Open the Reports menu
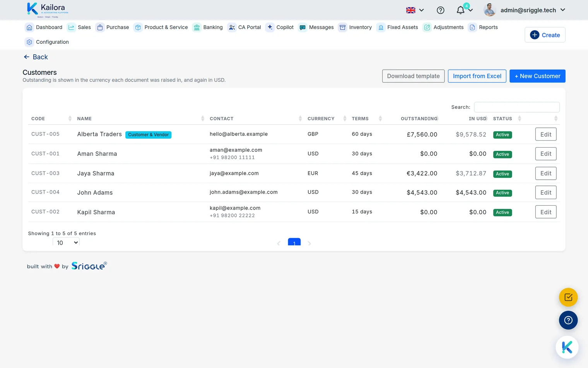This screenshot has height=368, width=588. click(483, 28)
